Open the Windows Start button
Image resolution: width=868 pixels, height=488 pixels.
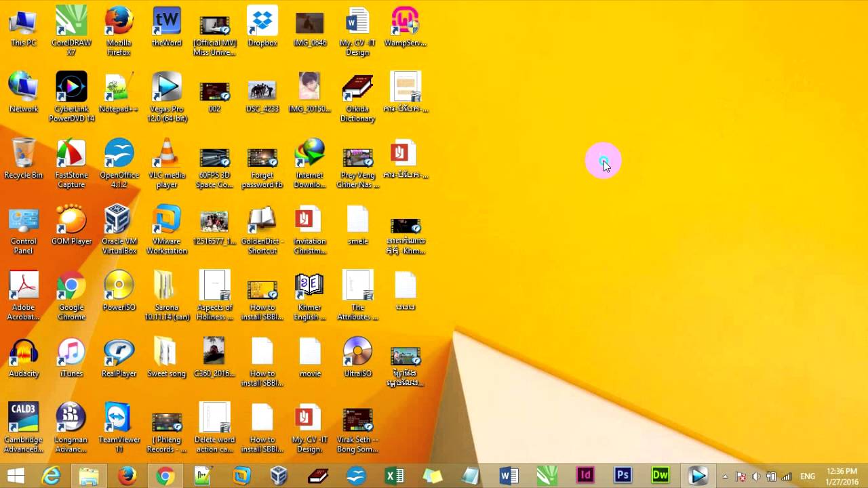point(16,476)
